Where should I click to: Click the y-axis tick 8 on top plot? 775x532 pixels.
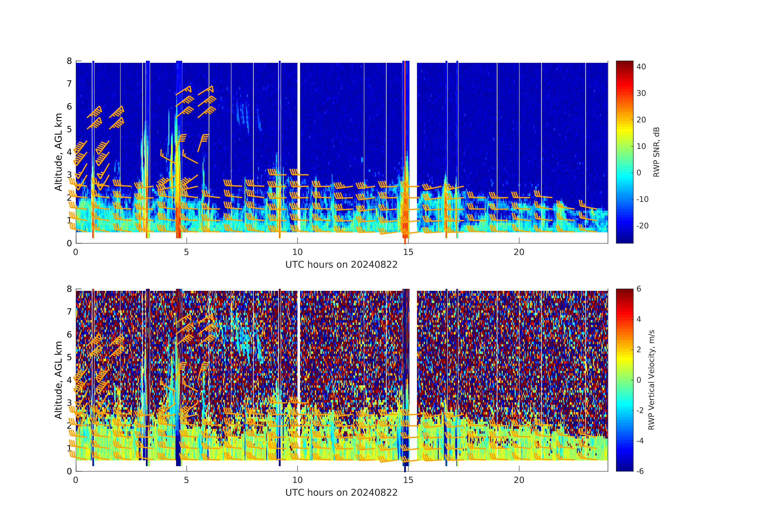69,61
